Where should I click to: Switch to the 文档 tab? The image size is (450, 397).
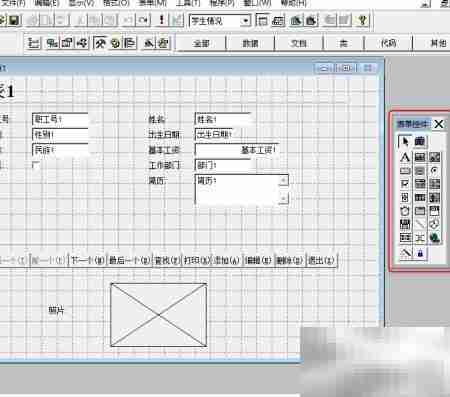299,43
